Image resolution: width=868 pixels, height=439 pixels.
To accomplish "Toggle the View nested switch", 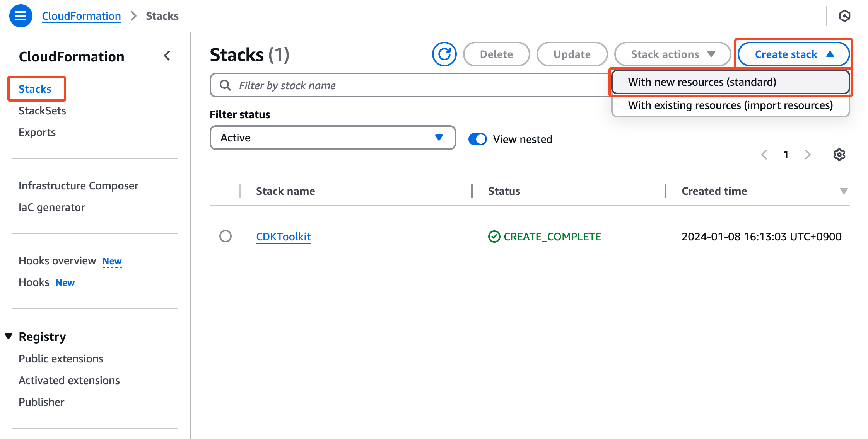I will tap(478, 139).
